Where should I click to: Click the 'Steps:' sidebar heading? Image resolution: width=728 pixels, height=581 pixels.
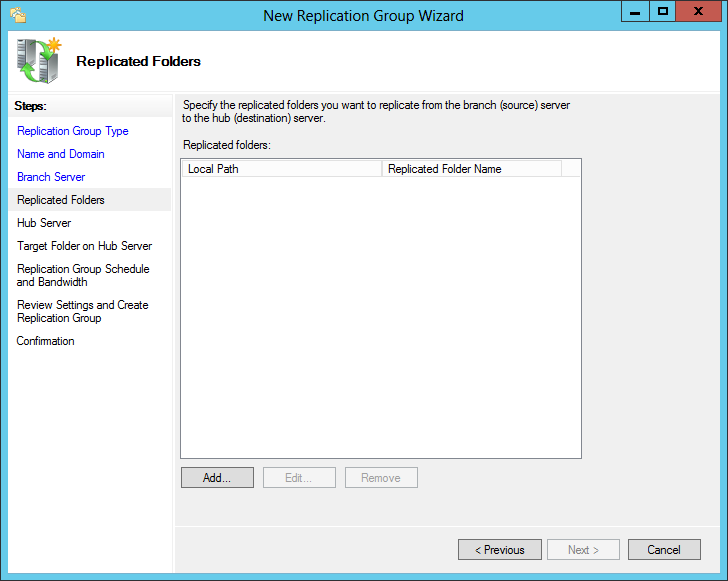[30, 106]
